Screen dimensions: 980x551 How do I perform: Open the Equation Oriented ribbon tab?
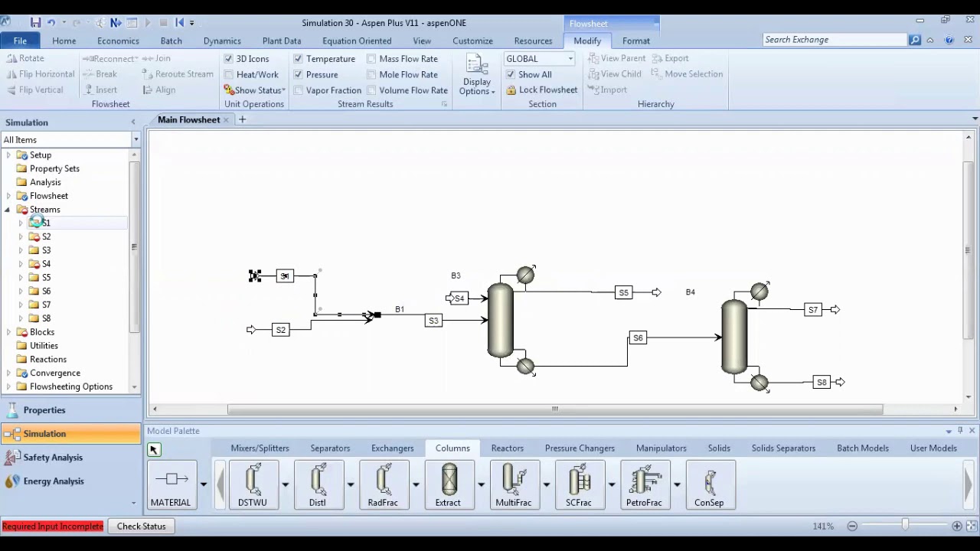(357, 41)
